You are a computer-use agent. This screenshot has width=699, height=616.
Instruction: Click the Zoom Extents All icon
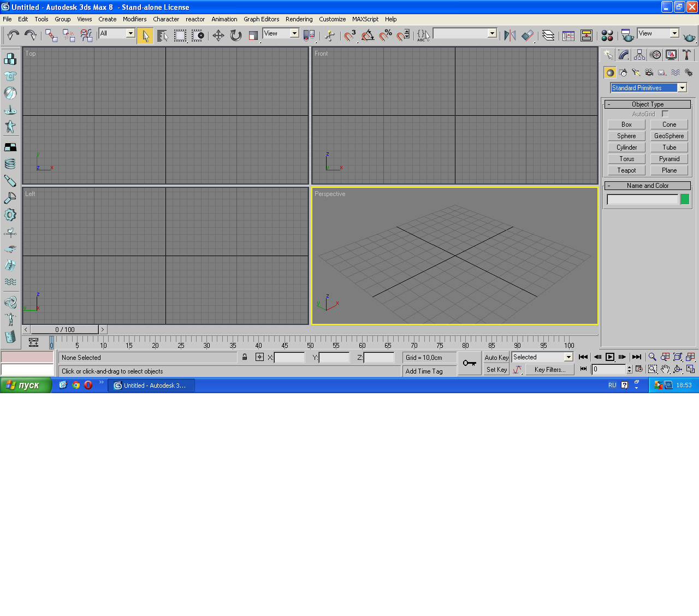(690, 357)
